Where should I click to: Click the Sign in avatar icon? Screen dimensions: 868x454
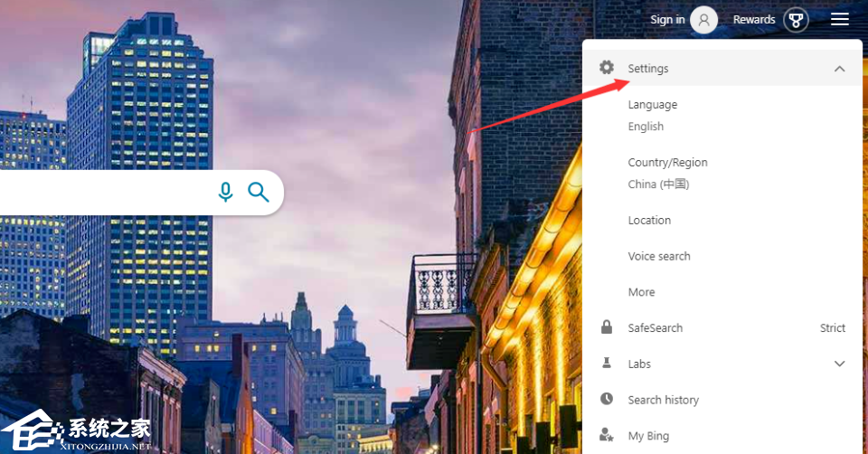click(703, 20)
